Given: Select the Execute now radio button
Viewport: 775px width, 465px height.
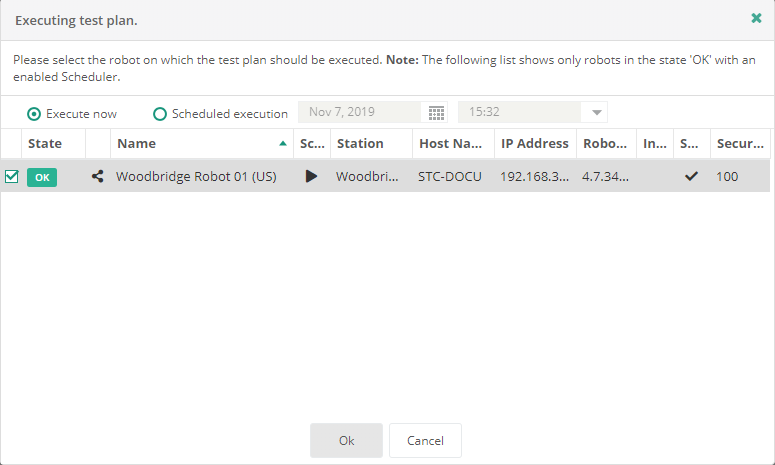Looking at the screenshot, I should (x=34, y=114).
